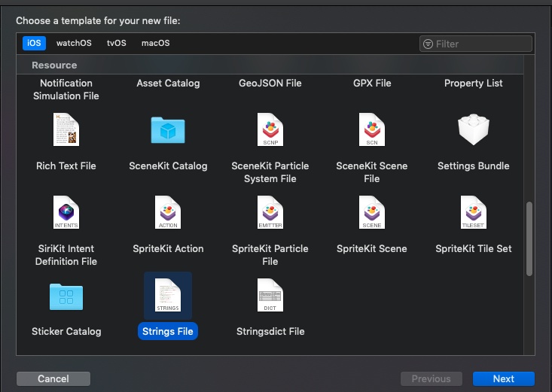Image resolution: width=552 pixels, height=392 pixels.
Task: Select the SiriKit Intent Definition File icon
Action: [x=66, y=212]
